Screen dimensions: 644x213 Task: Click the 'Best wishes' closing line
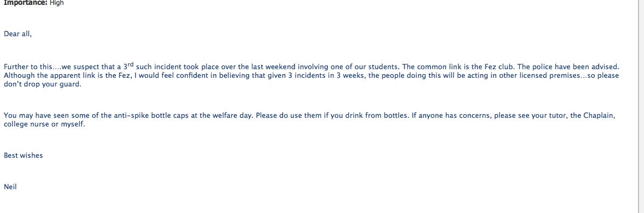pyautogui.click(x=23, y=156)
